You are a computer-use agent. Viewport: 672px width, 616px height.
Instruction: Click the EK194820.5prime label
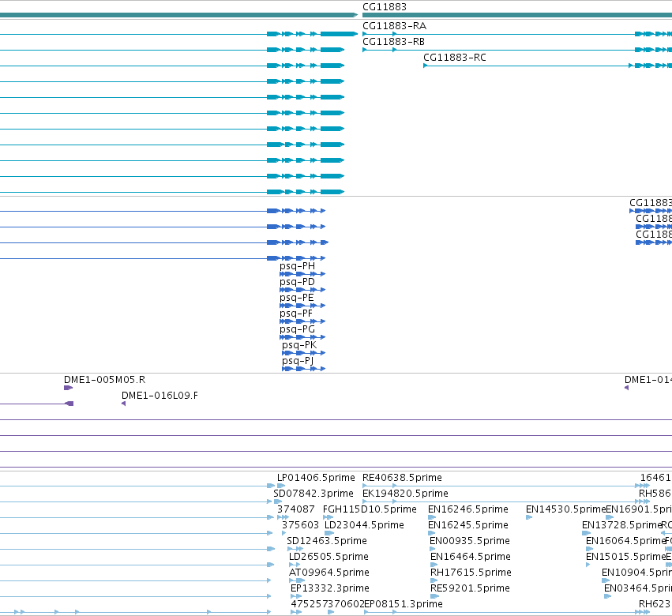point(405,494)
